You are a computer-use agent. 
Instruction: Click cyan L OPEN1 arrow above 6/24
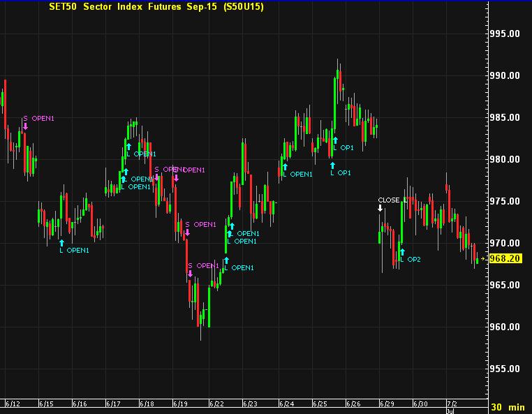click(285, 167)
